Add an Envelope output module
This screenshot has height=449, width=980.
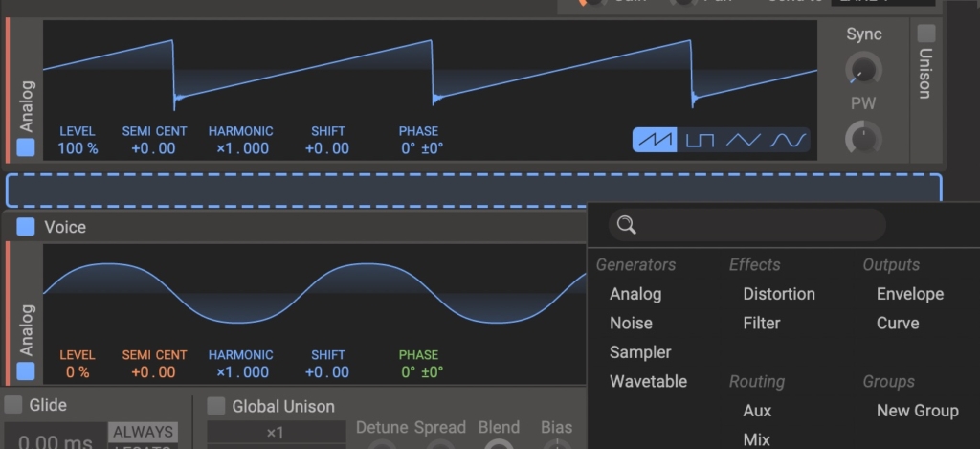coord(909,294)
